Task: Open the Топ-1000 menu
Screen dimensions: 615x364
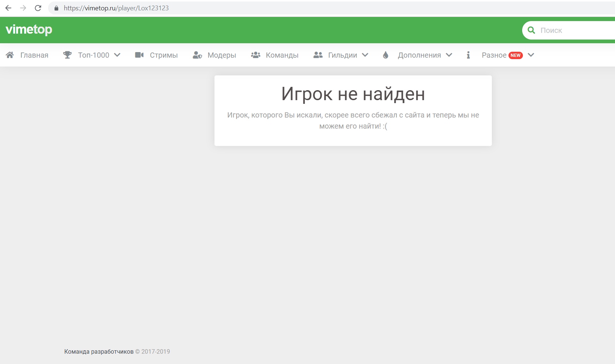Action: tap(94, 55)
